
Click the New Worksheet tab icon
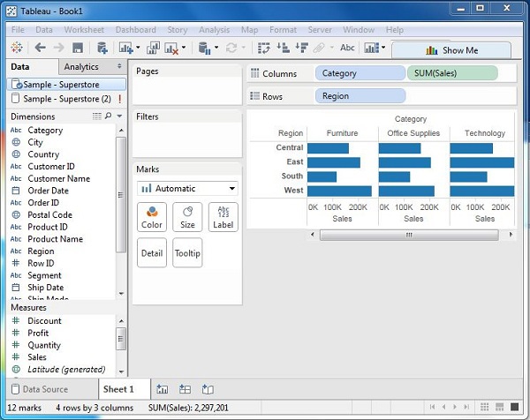tap(162, 389)
